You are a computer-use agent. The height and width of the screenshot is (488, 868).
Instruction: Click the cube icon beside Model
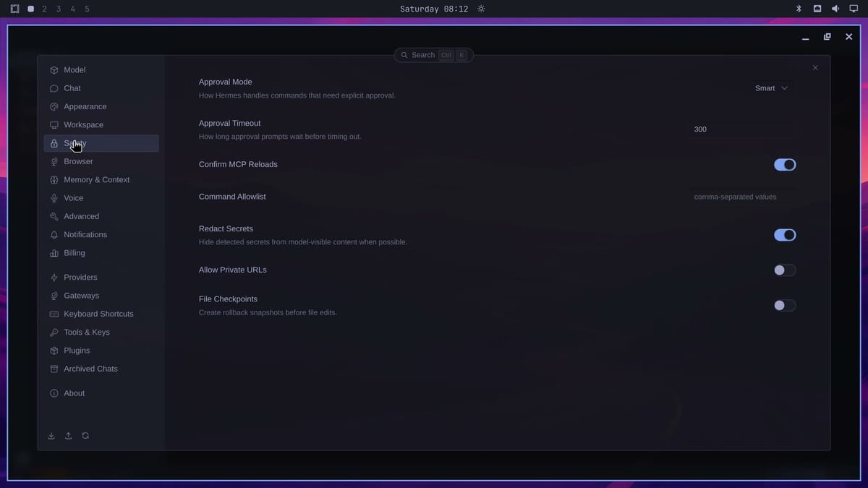coord(54,70)
